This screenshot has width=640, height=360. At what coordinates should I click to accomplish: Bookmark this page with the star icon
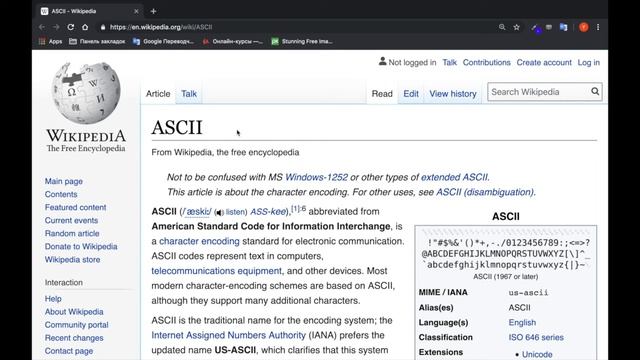[x=516, y=27]
